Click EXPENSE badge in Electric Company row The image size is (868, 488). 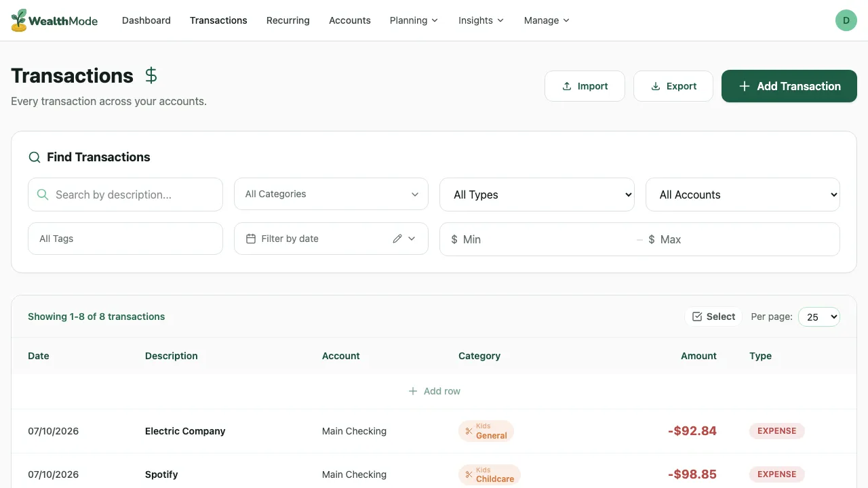(777, 431)
